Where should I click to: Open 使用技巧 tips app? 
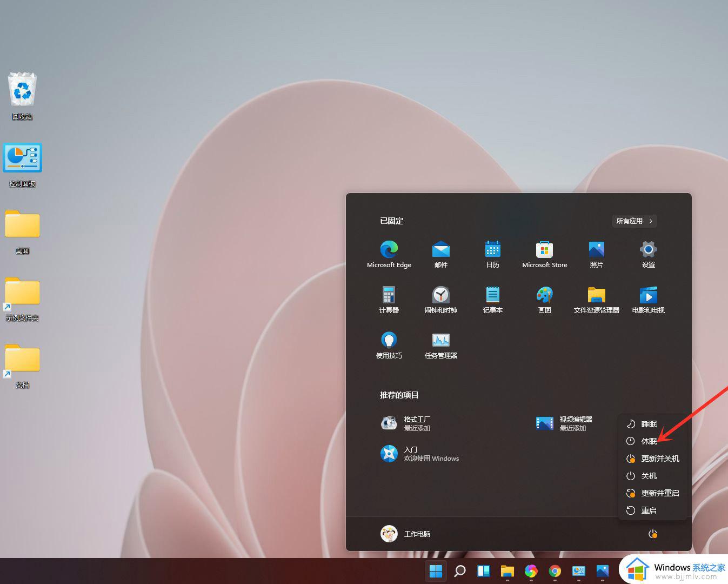tap(389, 345)
